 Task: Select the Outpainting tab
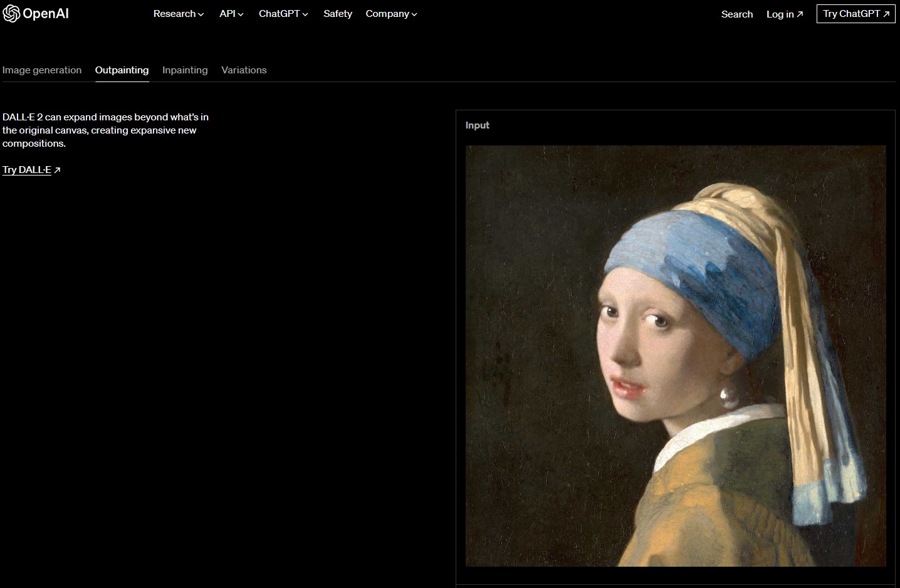122,70
